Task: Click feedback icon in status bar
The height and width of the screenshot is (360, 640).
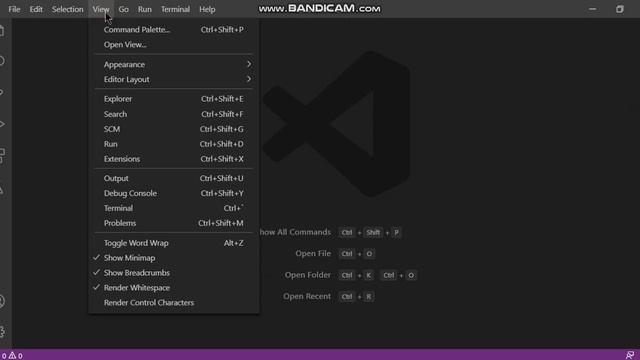Action: pyautogui.click(x=630, y=355)
